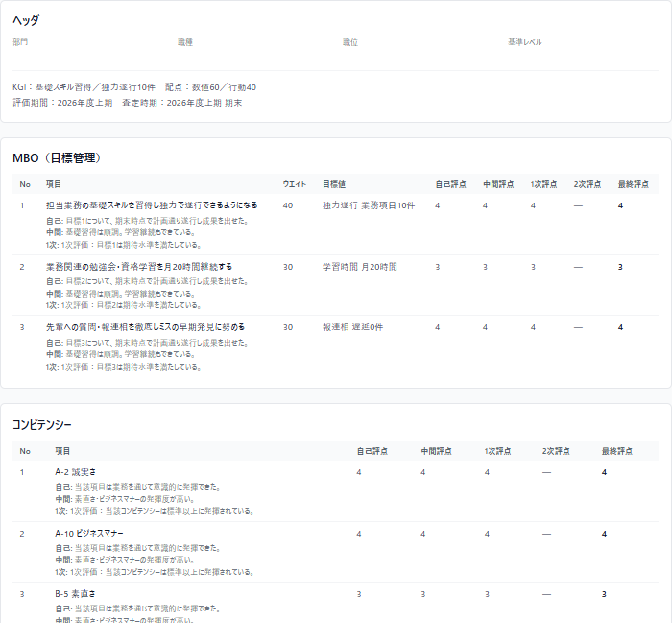This screenshot has height=623, width=672.
Task: Click 2次評点 column header in MBO table
Action: click(x=588, y=184)
